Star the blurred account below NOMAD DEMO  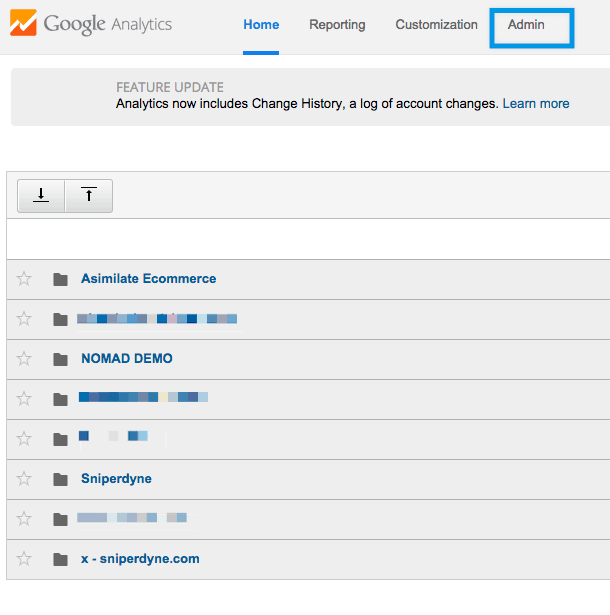coord(24,398)
